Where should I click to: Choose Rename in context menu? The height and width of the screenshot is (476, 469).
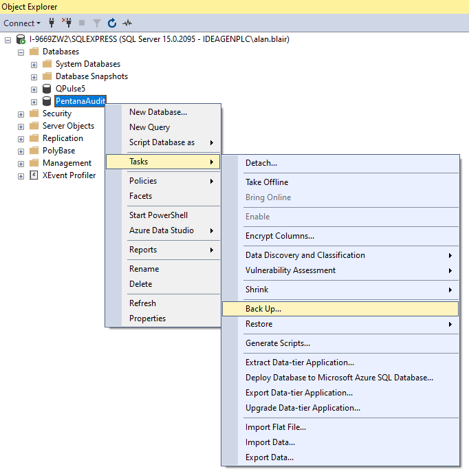coord(163,269)
